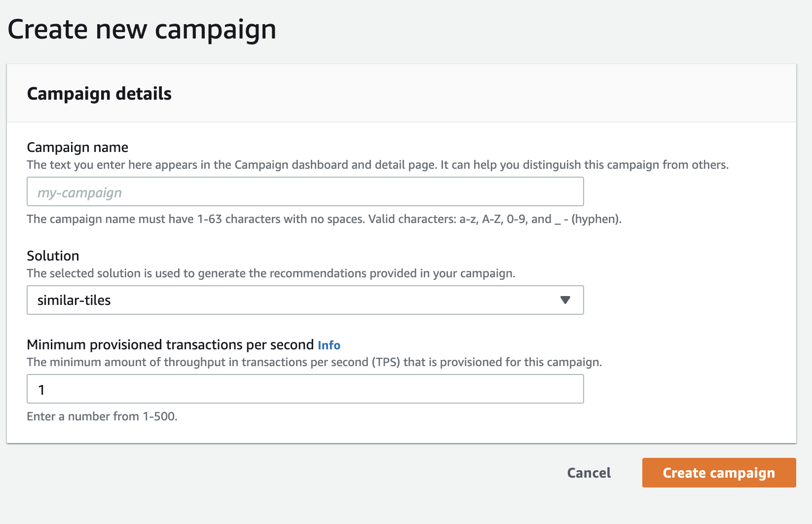
Task: Click the "Minimum provisioned transactions per second" label
Action: click(x=170, y=345)
